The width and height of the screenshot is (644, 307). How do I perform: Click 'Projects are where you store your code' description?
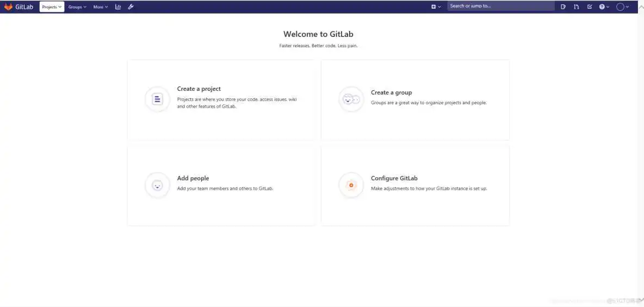click(237, 103)
